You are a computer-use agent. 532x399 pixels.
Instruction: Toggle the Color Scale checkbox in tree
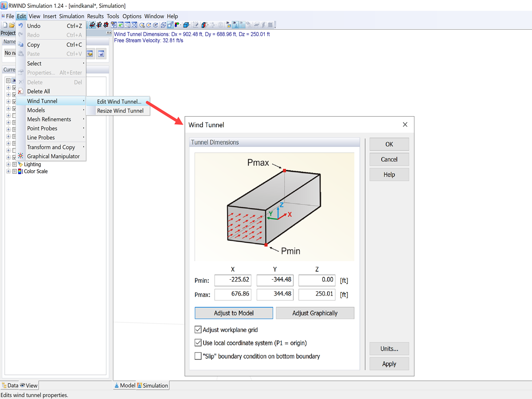click(15, 171)
